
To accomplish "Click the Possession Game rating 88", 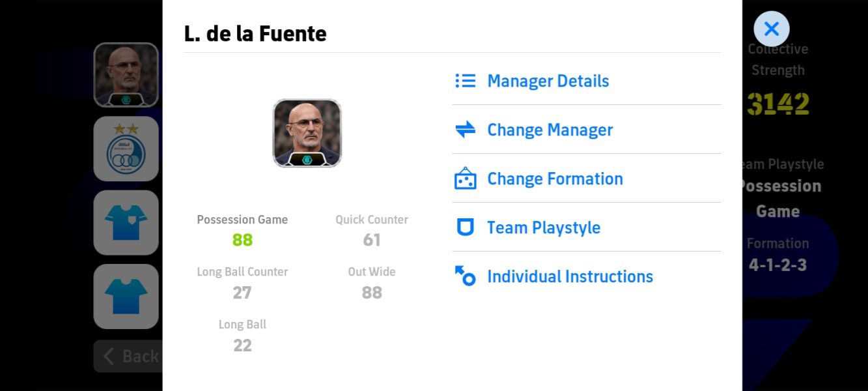I will [x=242, y=240].
